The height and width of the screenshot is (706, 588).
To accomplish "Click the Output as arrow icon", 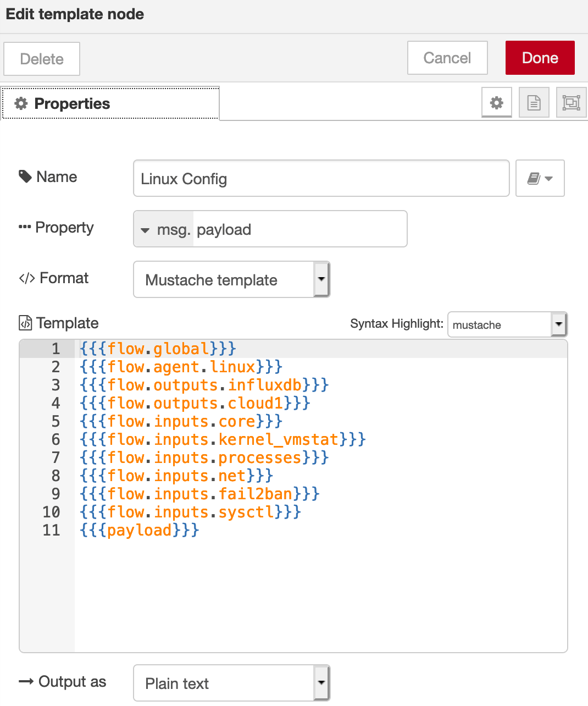I will [26, 682].
